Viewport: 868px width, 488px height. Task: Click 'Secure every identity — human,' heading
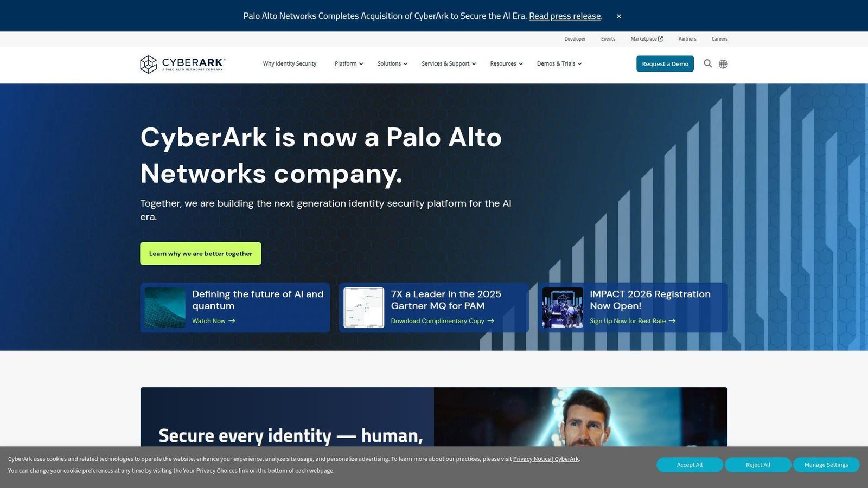[291, 435]
